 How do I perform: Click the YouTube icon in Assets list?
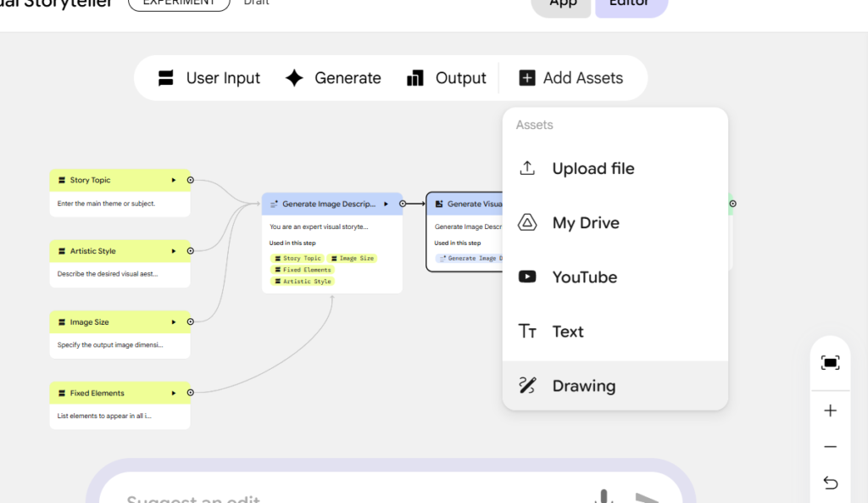pyautogui.click(x=527, y=277)
